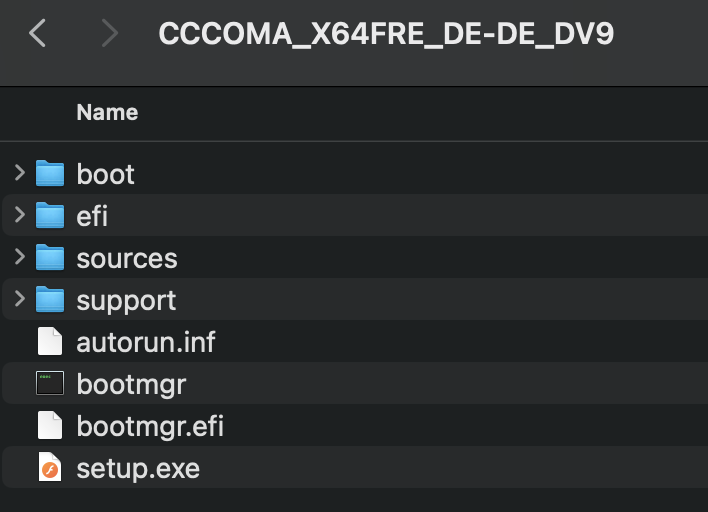Image resolution: width=708 pixels, height=512 pixels.
Task: Expand the sources folder disclosure arrow
Action: pyautogui.click(x=19, y=258)
